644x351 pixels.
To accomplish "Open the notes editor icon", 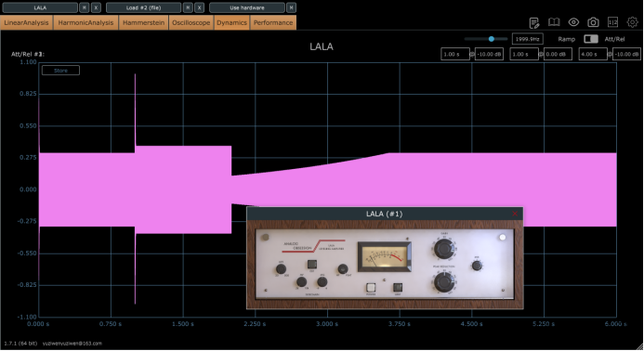I will [534, 22].
